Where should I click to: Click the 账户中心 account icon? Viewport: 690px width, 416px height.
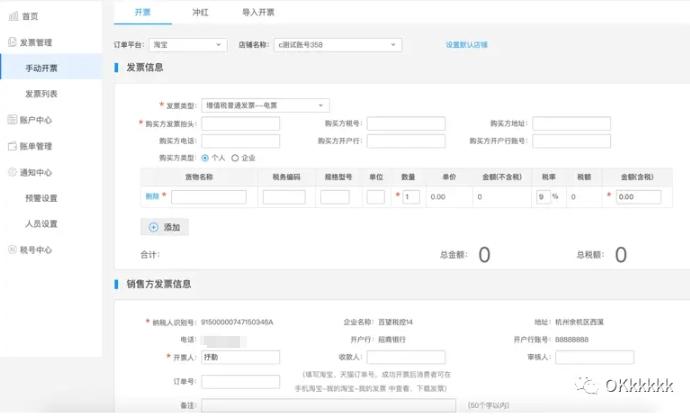click(x=12, y=119)
